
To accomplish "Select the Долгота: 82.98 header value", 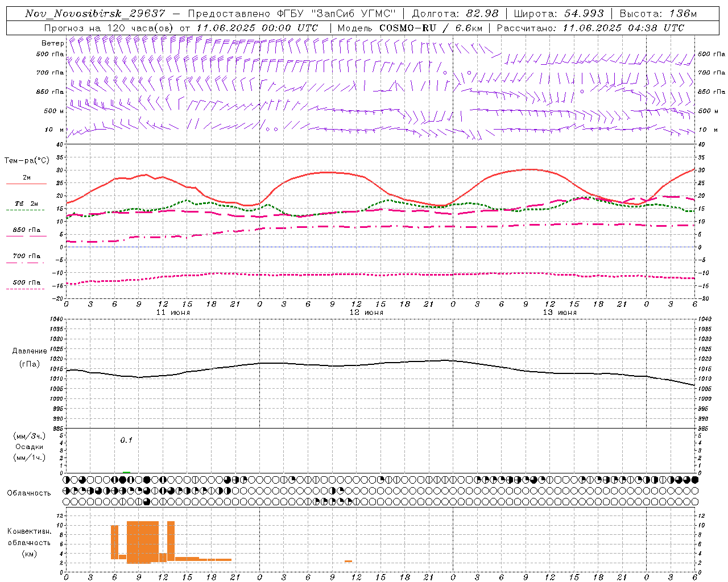I will click(455, 14).
